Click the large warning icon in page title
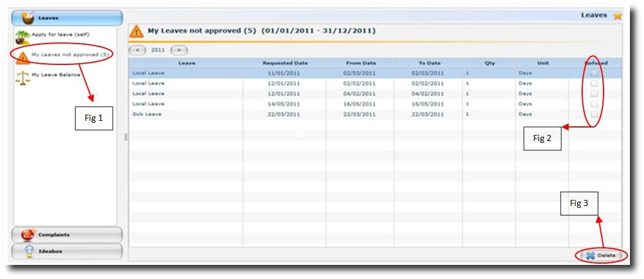 (137, 31)
